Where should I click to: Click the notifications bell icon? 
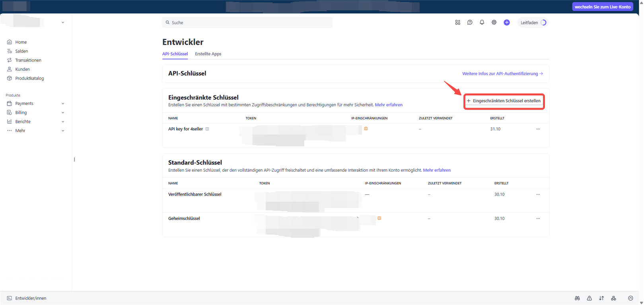(x=482, y=23)
